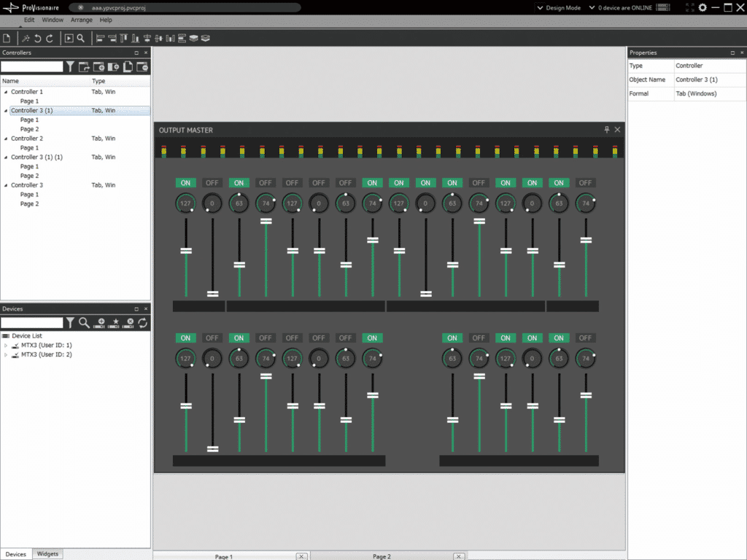This screenshot has width=747, height=560.
Task: Select Page 2 under Controller 3
Action: (x=29, y=203)
